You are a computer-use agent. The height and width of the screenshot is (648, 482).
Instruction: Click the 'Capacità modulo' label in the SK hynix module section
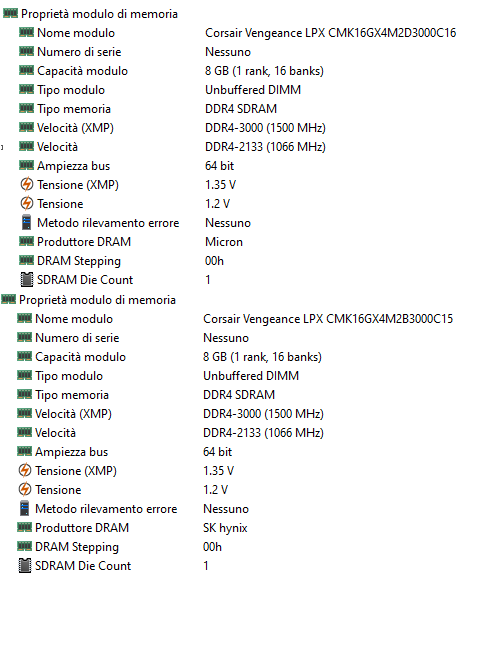coord(80,357)
